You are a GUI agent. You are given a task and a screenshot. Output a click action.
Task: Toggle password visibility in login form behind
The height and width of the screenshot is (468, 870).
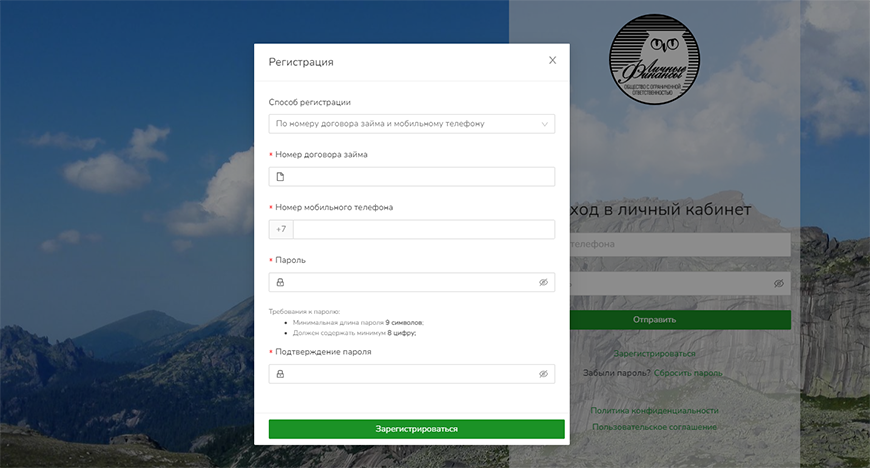coord(778,283)
